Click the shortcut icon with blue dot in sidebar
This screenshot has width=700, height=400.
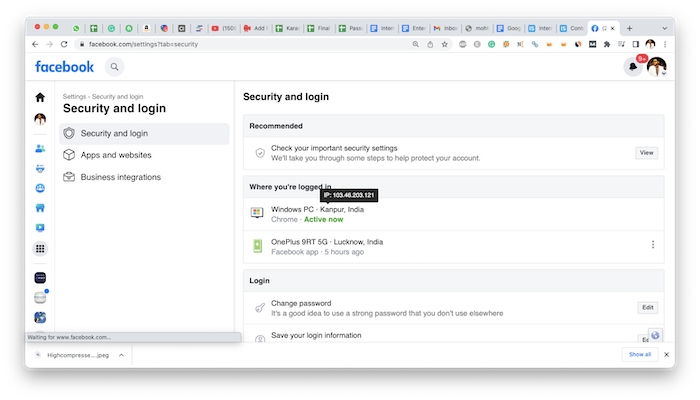tap(40, 297)
